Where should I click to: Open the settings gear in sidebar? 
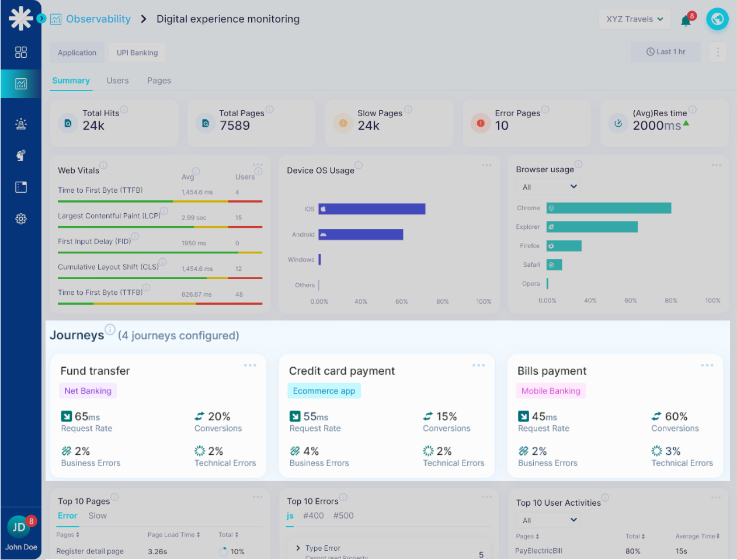[x=21, y=218]
